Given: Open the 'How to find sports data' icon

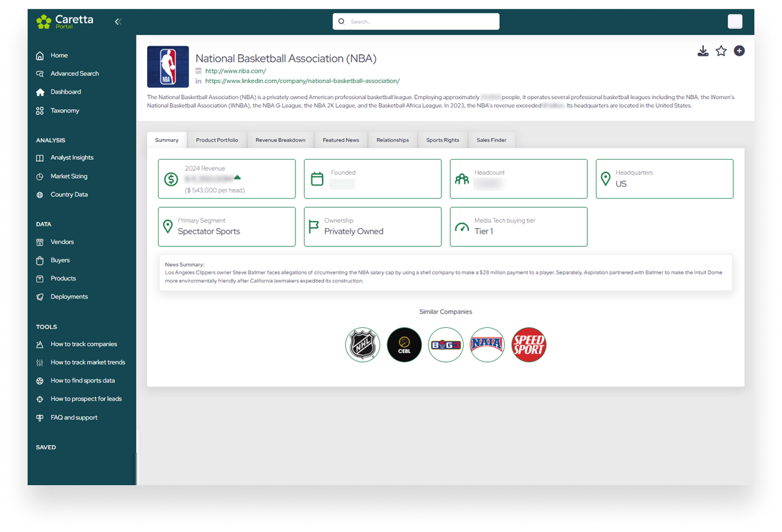Looking at the screenshot, I should (x=40, y=381).
